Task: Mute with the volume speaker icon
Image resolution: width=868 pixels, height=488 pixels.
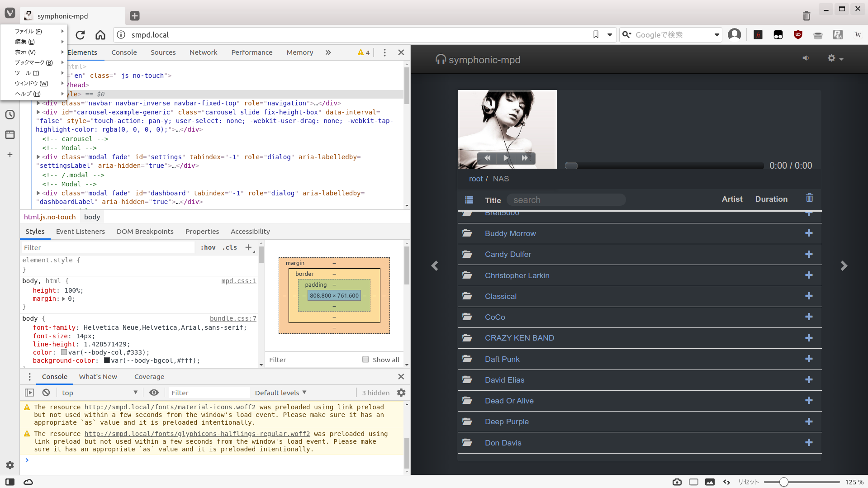Action: [x=806, y=58]
